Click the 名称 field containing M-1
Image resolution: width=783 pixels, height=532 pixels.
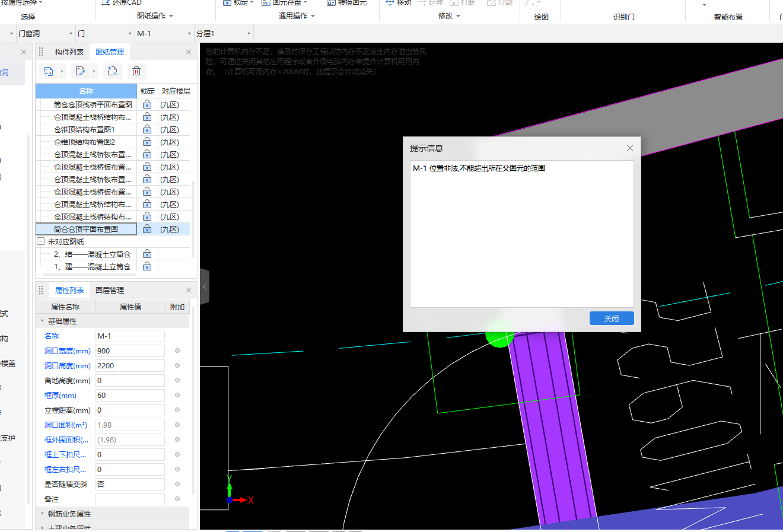pos(130,336)
